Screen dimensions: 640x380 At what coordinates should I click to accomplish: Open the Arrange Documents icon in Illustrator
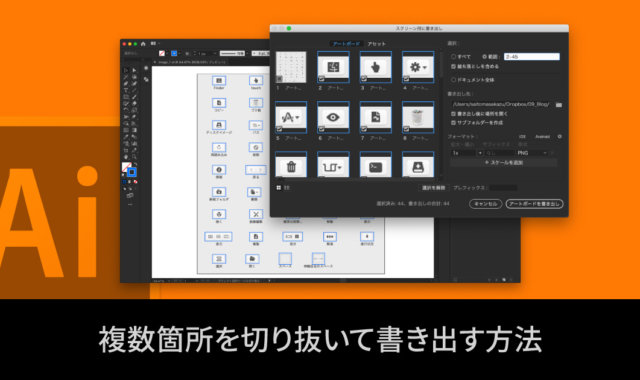click(x=153, y=43)
